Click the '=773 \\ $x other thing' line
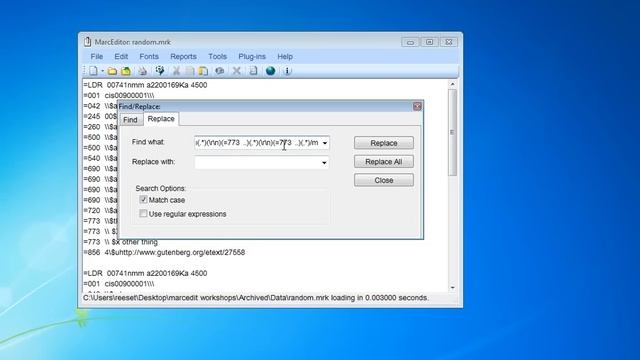 [121, 242]
